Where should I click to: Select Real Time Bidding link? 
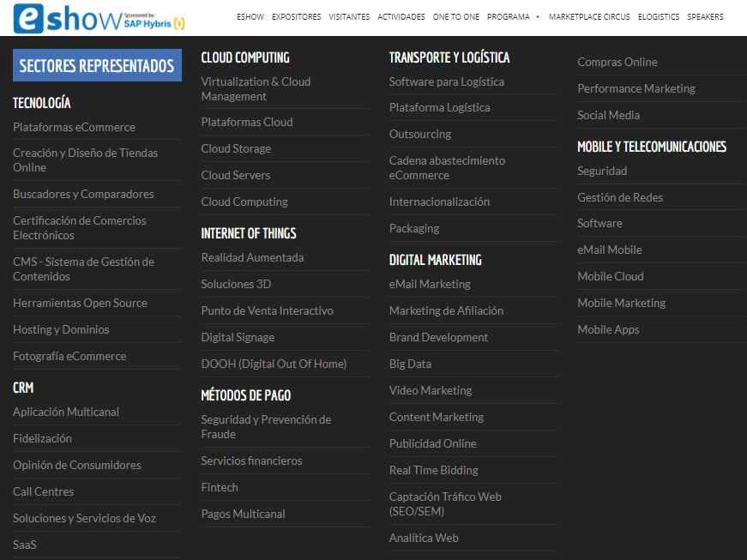point(433,470)
